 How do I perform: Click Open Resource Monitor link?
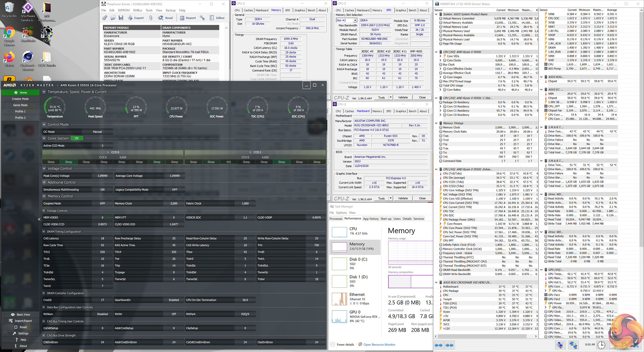(379, 344)
